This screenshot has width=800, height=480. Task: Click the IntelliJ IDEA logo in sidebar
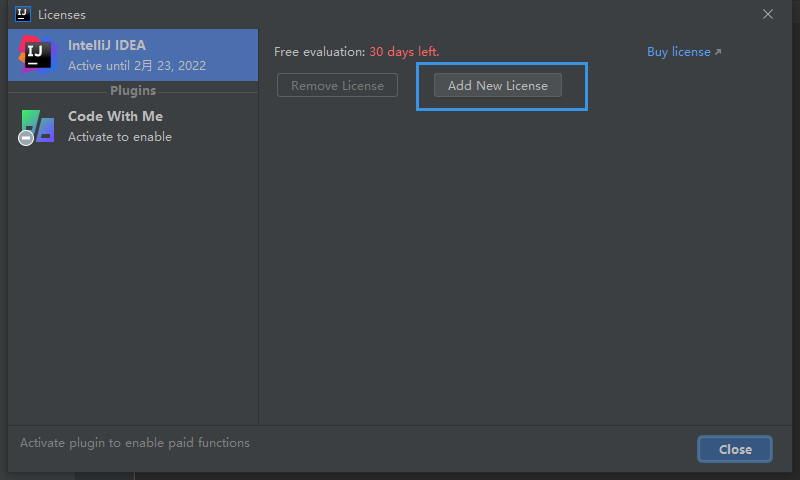[x=38, y=55]
